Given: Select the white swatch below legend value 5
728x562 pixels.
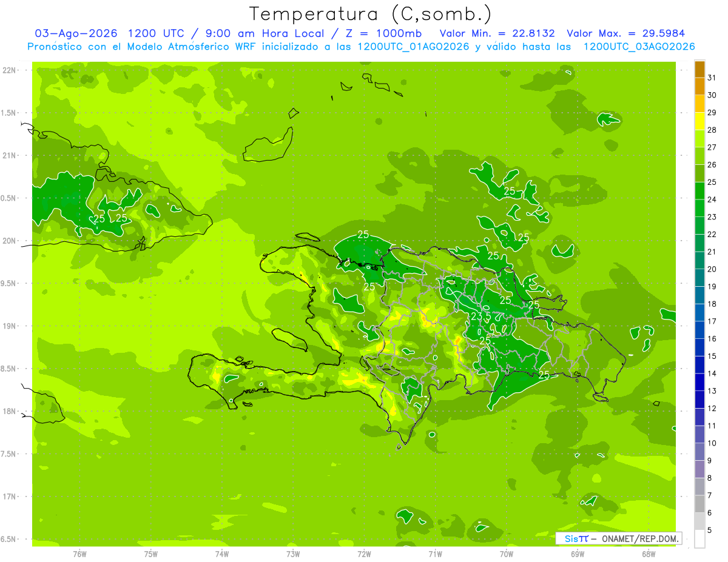Looking at the screenshot, I should point(699,539).
